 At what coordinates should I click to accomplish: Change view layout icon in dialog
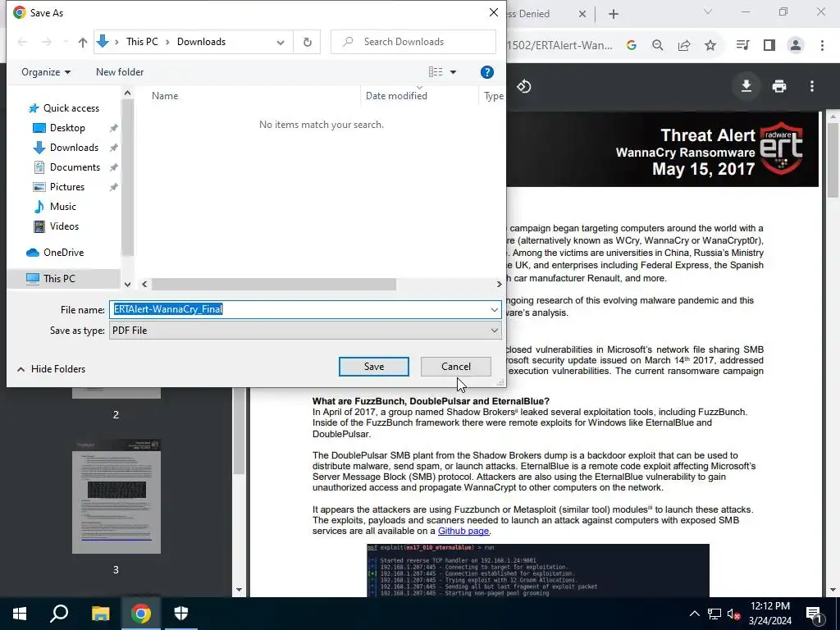pos(436,72)
